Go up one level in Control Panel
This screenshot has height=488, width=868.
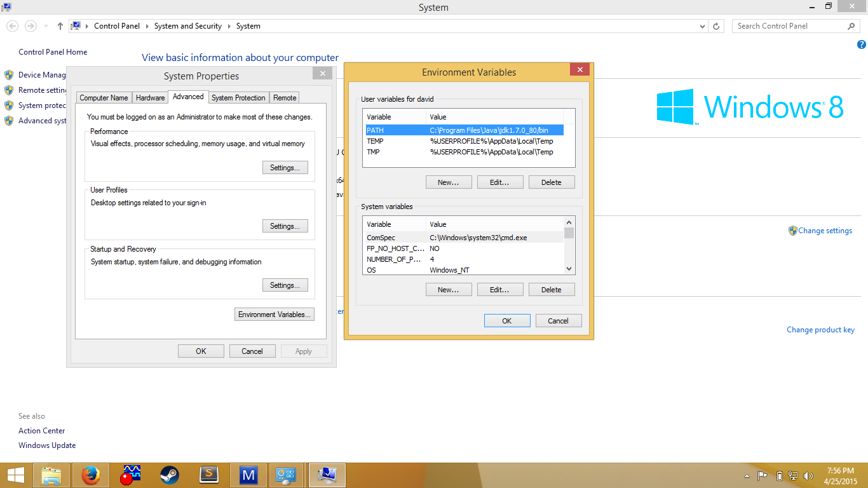60,26
